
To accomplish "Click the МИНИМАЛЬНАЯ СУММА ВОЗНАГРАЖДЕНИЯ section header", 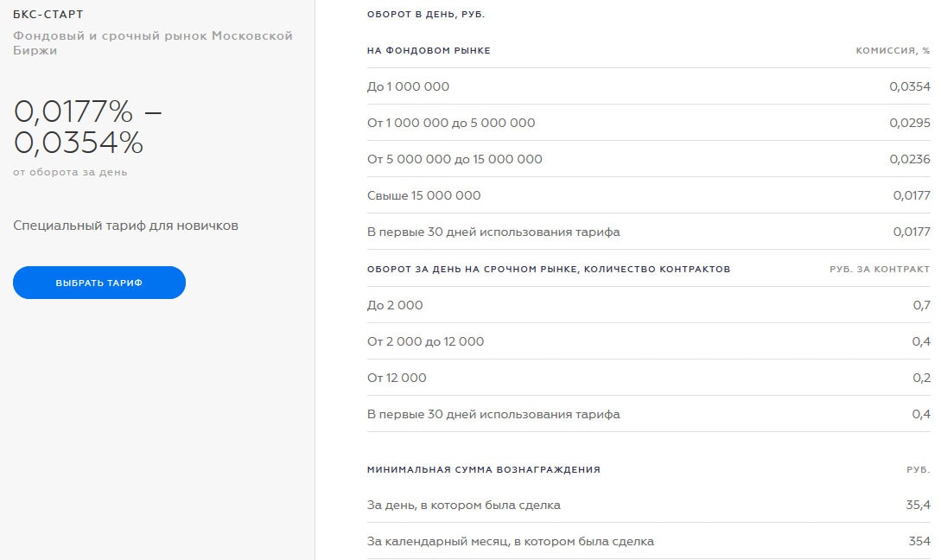I will tap(483, 469).
